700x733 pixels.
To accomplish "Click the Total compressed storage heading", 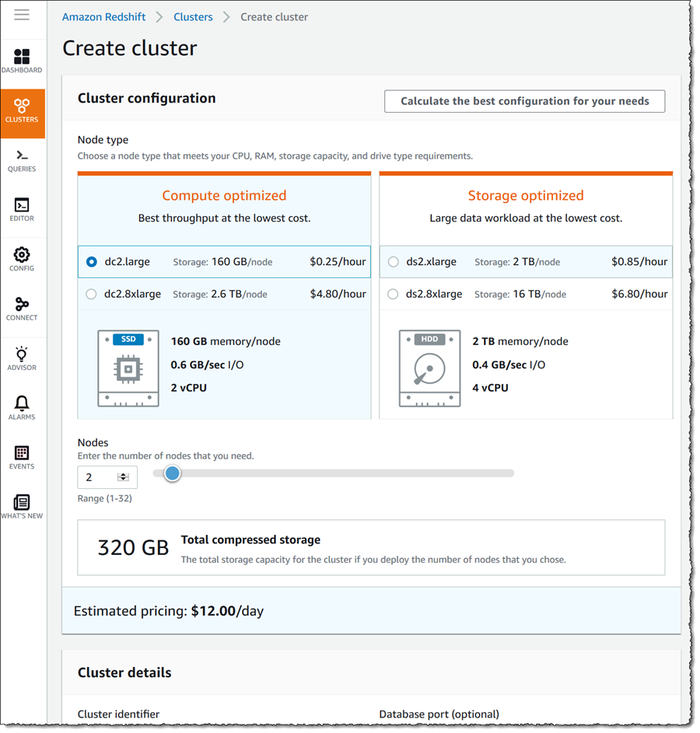I will [250, 540].
